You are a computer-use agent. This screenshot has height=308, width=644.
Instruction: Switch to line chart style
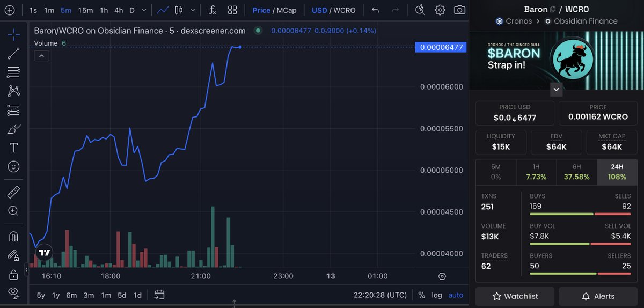point(164,10)
